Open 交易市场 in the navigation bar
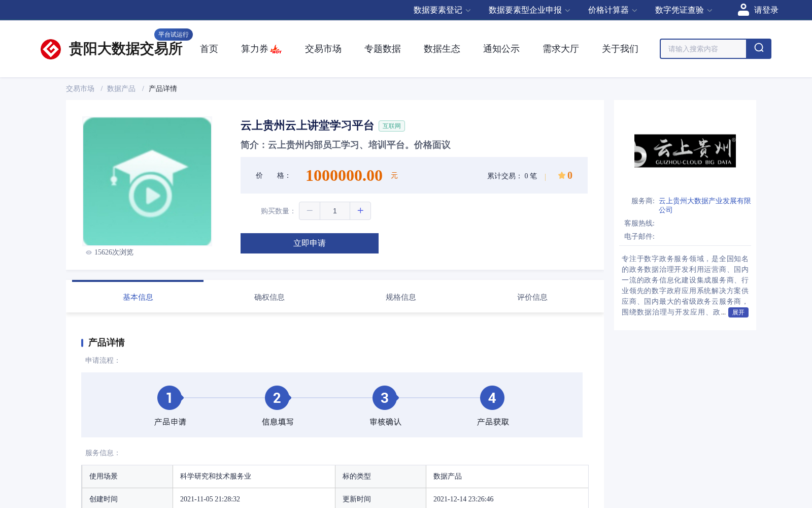Screen dimensions: 812x508 pos(323,49)
